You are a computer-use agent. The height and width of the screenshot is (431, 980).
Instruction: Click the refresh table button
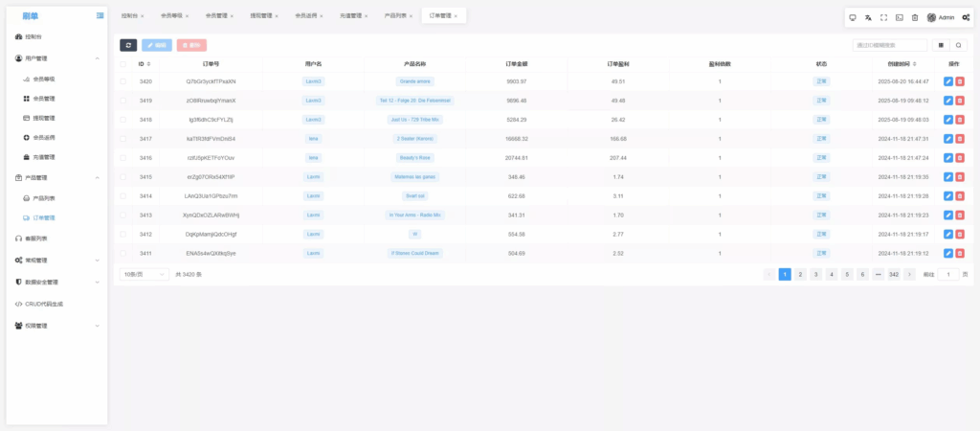(x=128, y=45)
